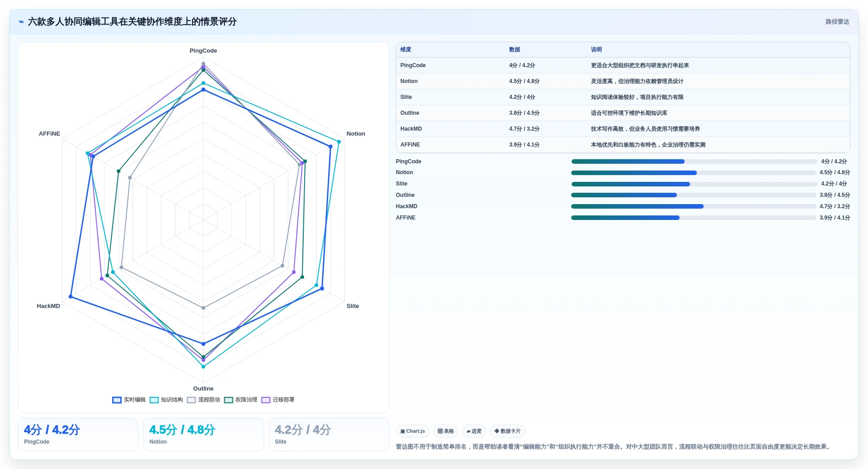Open the Notion score card

click(x=203, y=435)
